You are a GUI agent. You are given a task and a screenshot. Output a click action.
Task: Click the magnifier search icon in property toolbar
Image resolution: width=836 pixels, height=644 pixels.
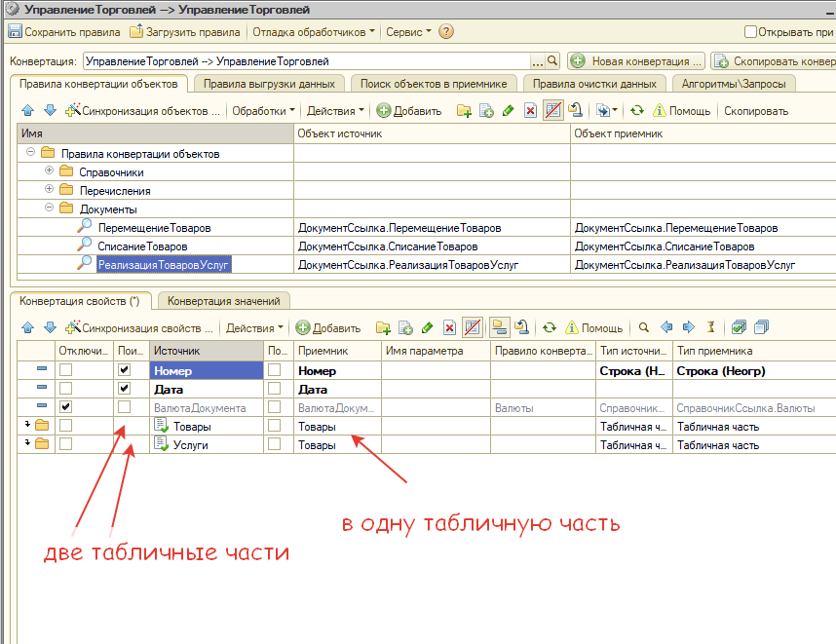tap(643, 327)
